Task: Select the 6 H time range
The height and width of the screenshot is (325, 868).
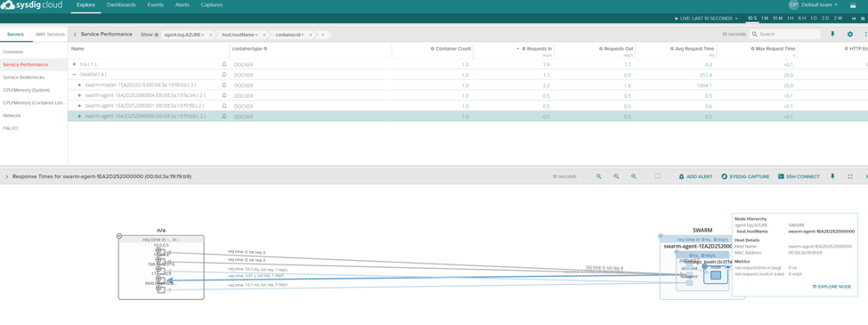Action: [x=801, y=19]
